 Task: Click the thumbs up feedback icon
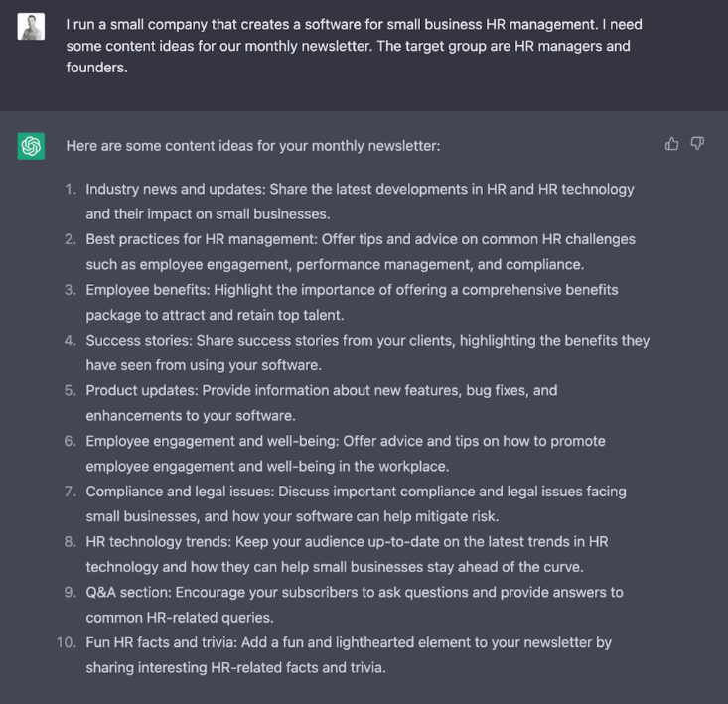672,144
